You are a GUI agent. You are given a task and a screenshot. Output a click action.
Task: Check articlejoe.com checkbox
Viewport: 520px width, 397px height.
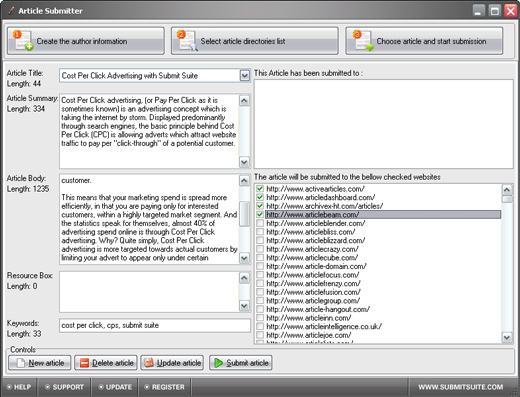[260, 335]
